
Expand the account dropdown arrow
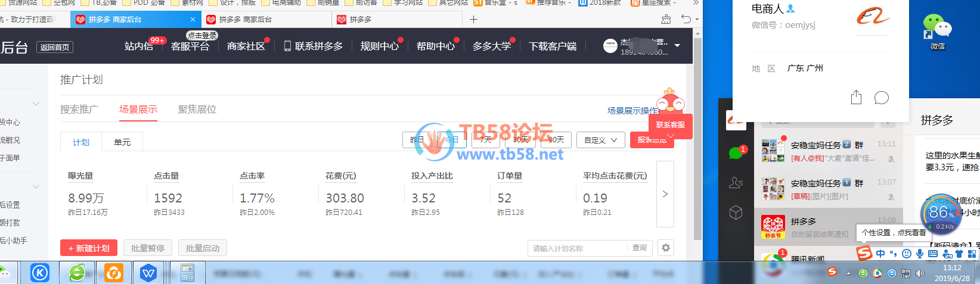677,46
